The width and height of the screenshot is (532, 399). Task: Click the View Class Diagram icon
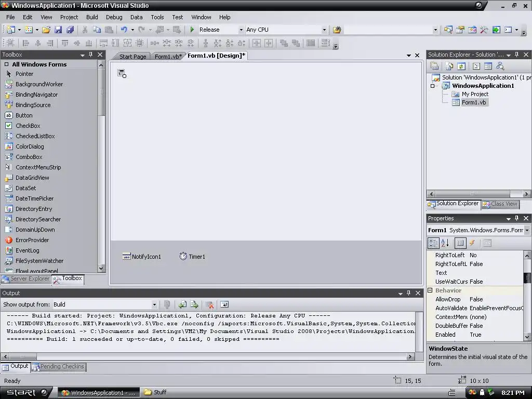click(x=500, y=66)
